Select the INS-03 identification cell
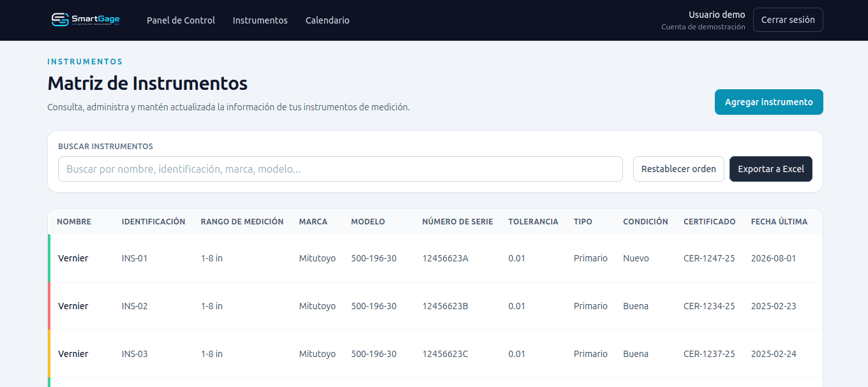 [x=135, y=354]
